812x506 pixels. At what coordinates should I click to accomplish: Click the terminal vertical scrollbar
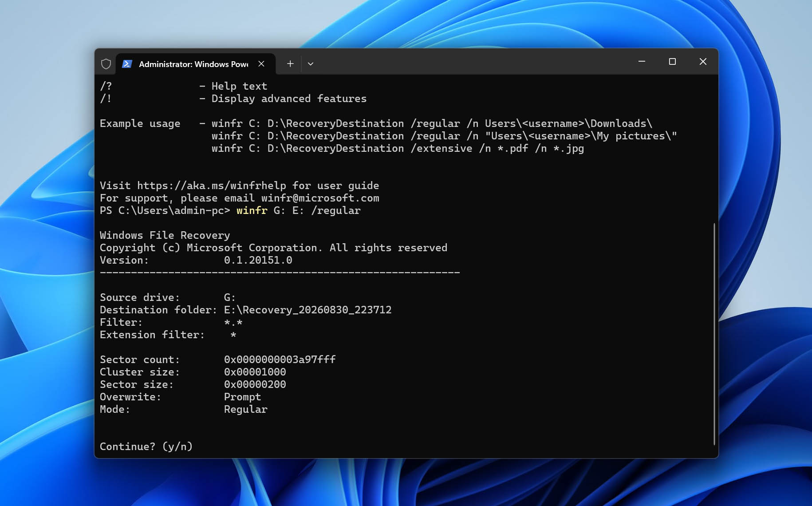click(x=714, y=334)
